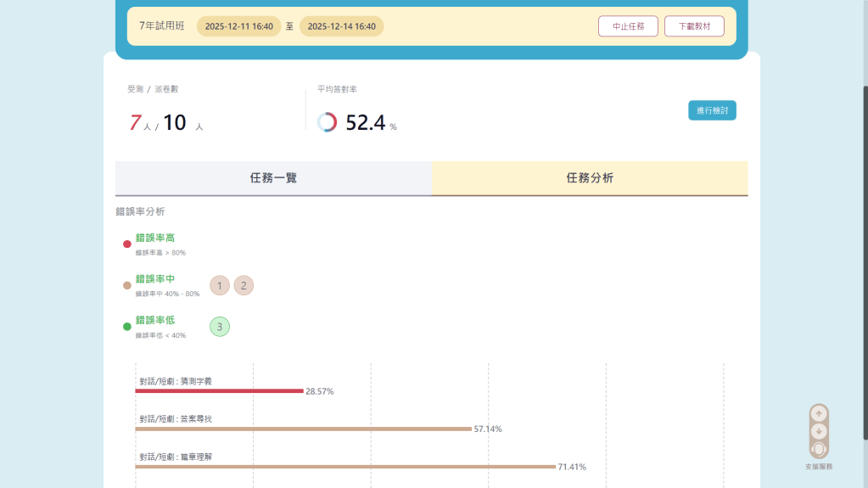868x488 pixels.
Task: Select question bubble 2 in 錯誤率中
Action: click(x=244, y=285)
